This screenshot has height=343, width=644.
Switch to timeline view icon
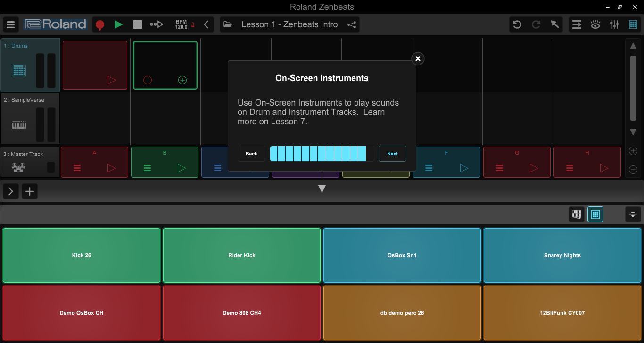click(x=577, y=24)
